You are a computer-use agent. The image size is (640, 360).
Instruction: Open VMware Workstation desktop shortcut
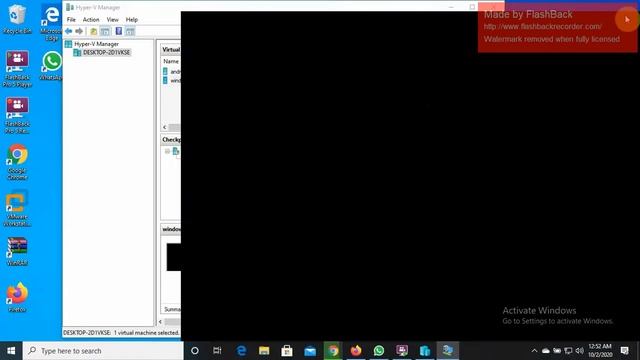[17, 209]
